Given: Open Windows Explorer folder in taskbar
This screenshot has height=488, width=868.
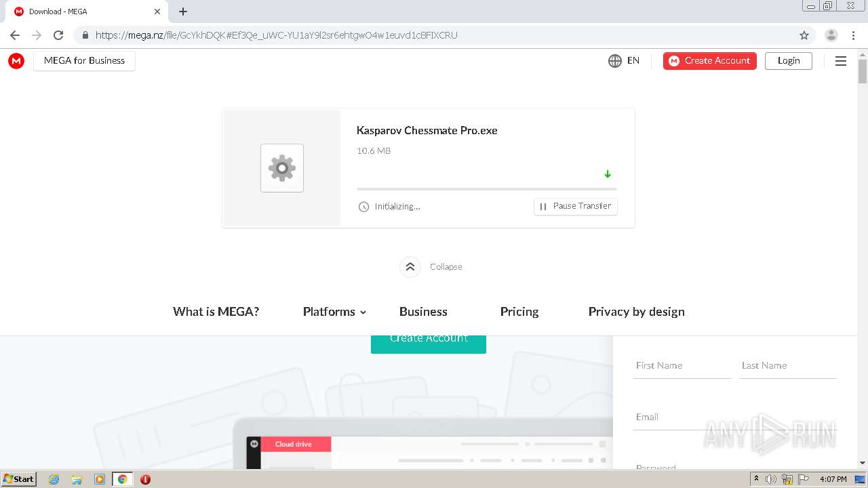Looking at the screenshot, I should pyautogui.click(x=77, y=479).
